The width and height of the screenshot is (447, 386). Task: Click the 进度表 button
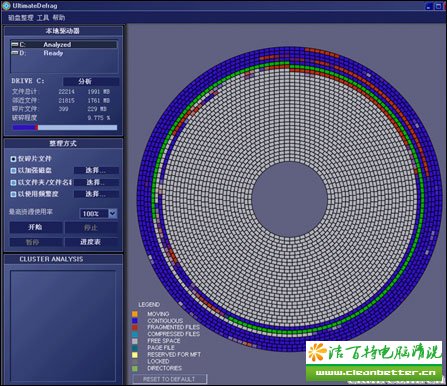[x=91, y=242]
